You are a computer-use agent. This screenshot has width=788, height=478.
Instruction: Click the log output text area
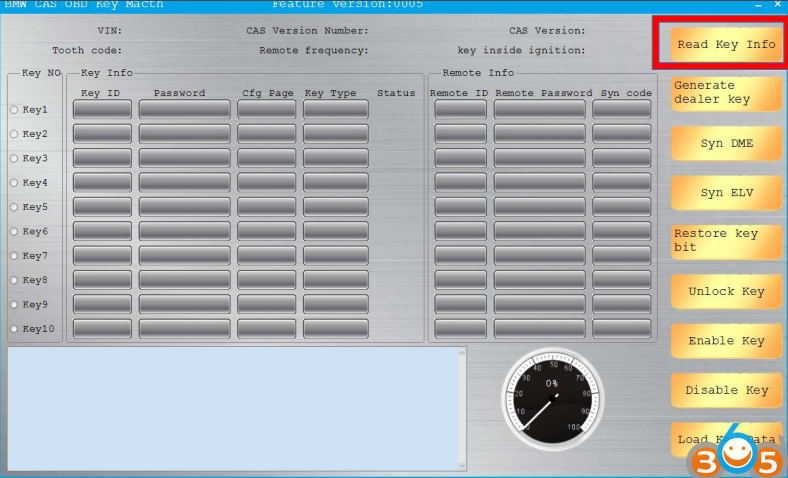tap(232, 407)
